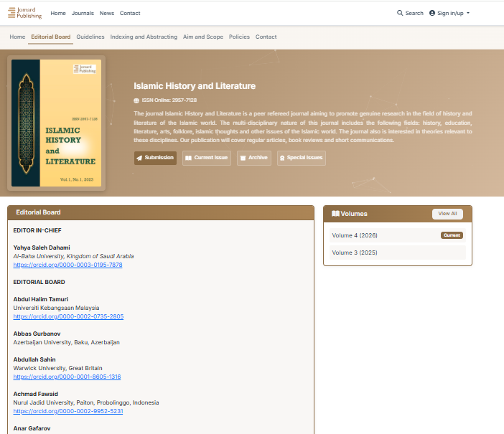Open Abdul Halim Tamuri's ORCID link

(68, 316)
